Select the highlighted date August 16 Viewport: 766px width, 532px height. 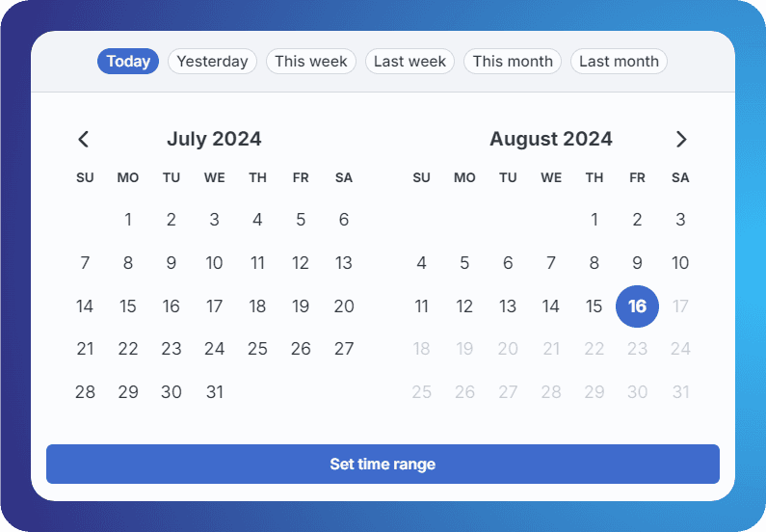coord(637,306)
